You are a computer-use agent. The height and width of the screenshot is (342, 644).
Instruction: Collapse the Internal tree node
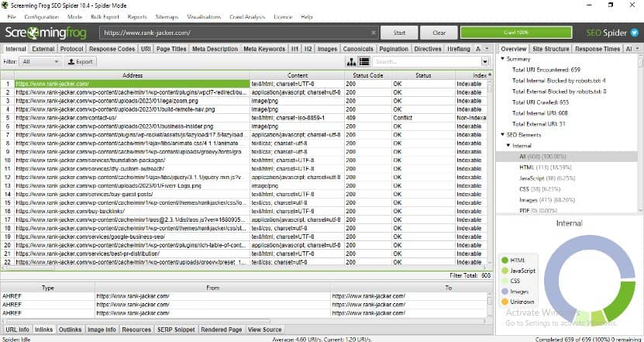point(508,146)
